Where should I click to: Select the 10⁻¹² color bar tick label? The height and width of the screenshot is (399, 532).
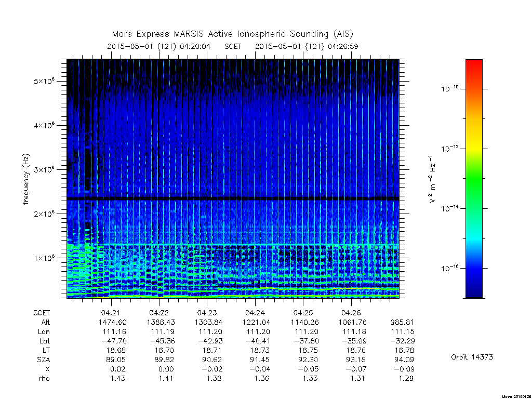[x=449, y=149]
